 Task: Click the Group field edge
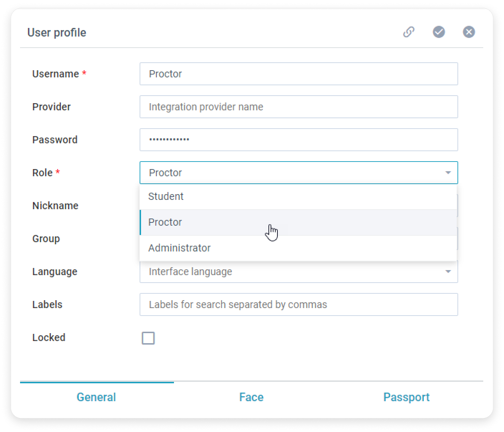click(x=457, y=239)
